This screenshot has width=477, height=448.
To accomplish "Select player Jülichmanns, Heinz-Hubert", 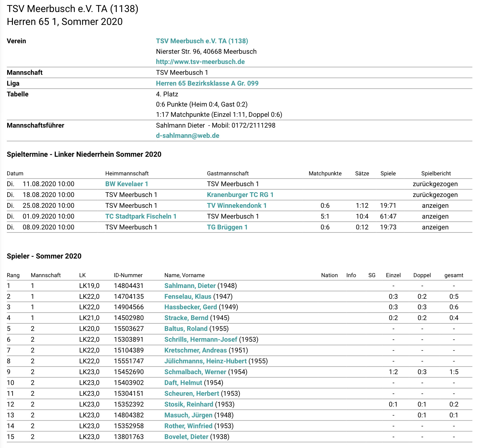I will click(x=205, y=361).
